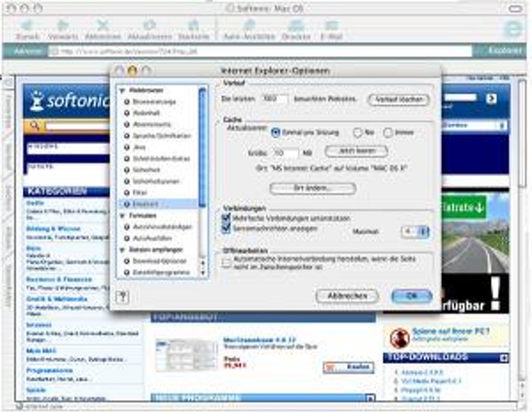Viewport: 532px width, 413px height.
Task: Go to Startseite home icon
Action: point(194,26)
